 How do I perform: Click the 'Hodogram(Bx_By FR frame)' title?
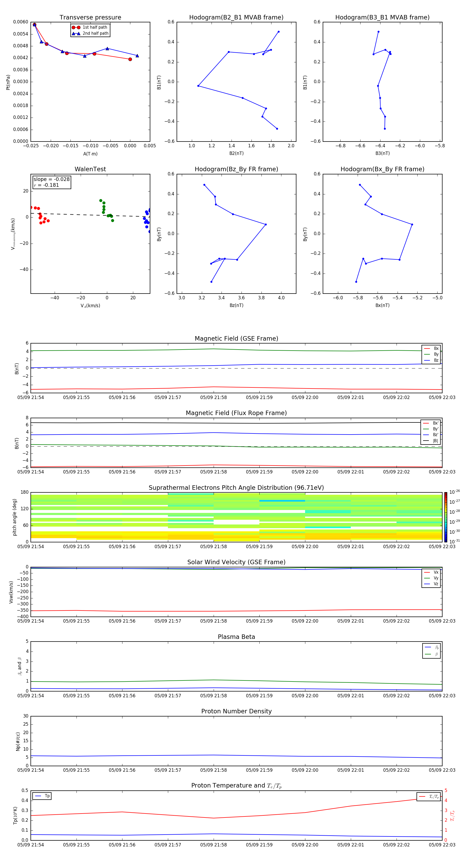382,169
